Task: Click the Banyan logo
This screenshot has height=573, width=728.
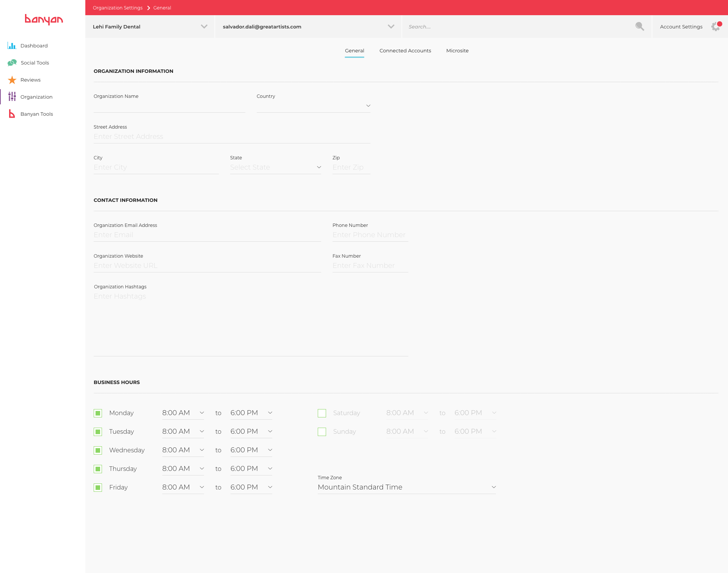Action: click(x=44, y=19)
